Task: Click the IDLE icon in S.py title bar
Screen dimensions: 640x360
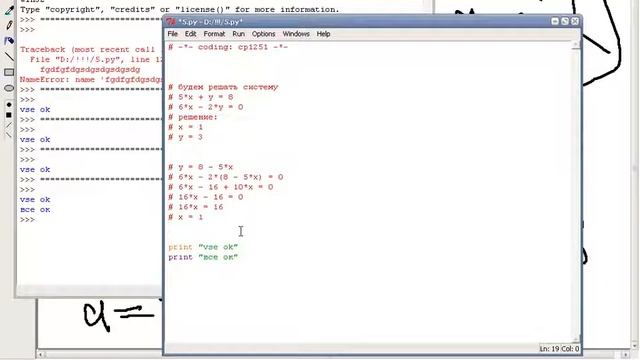Action: [171, 22]
